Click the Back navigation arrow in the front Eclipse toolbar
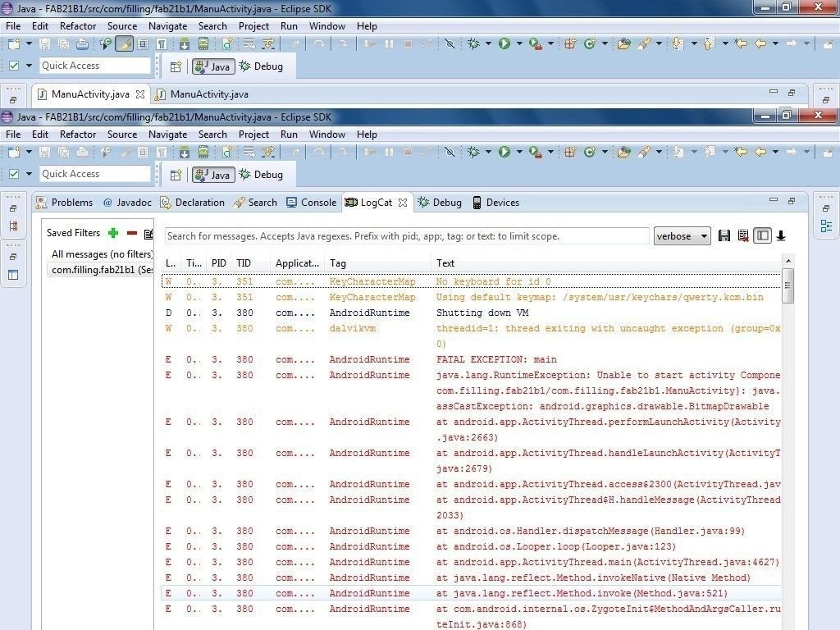The image size is (840, 630). 760,152
